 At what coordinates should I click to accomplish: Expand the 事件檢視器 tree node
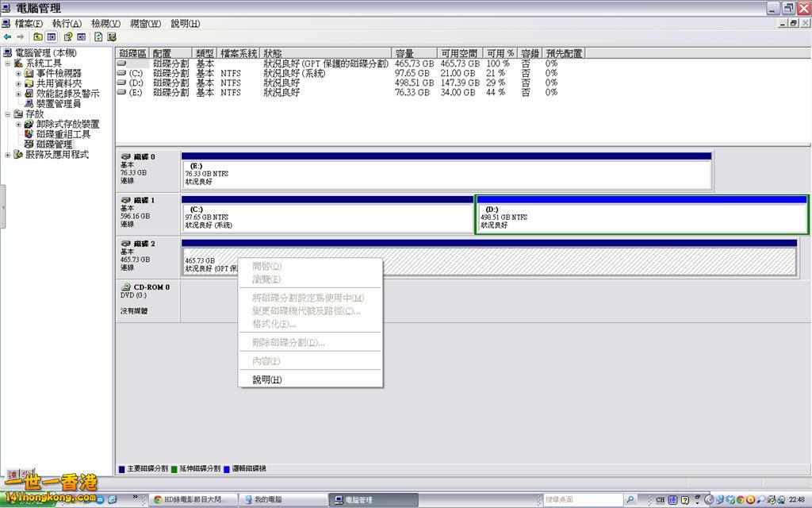(18, 74)
